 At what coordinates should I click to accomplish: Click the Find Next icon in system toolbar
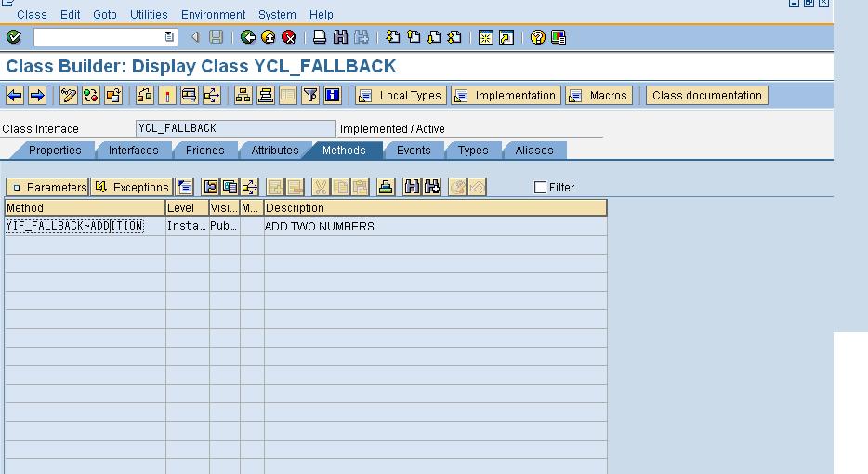[x=361, y=37]
